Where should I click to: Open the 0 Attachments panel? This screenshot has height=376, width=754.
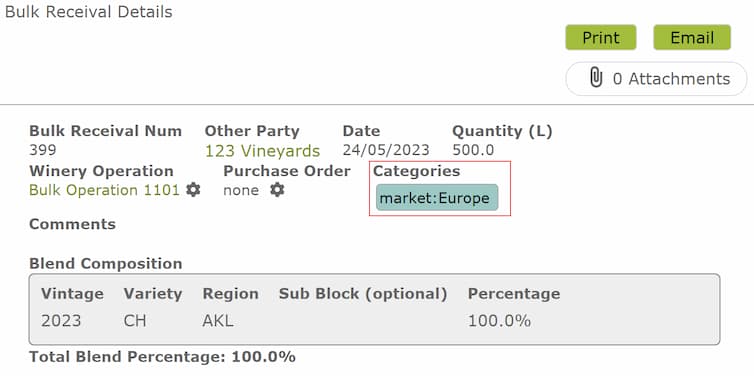(x=656, y=78)
